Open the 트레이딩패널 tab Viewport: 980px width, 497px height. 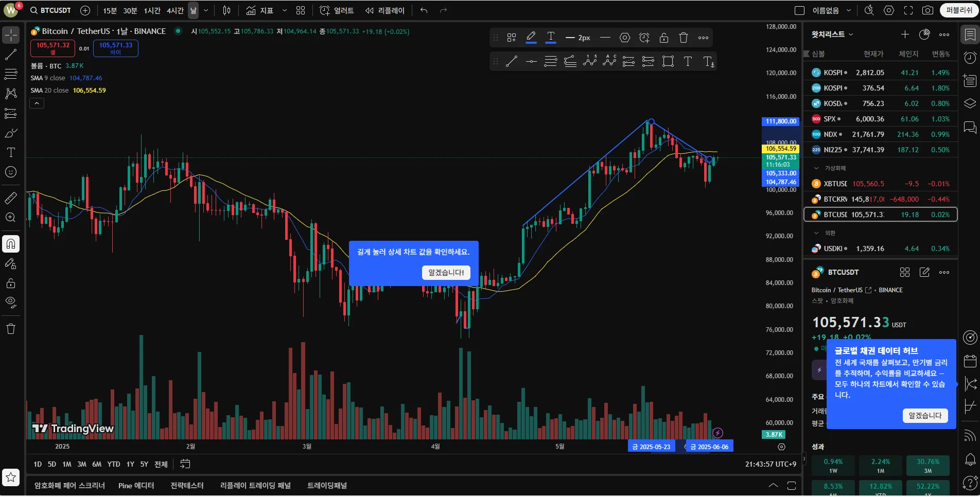(327, 486)
